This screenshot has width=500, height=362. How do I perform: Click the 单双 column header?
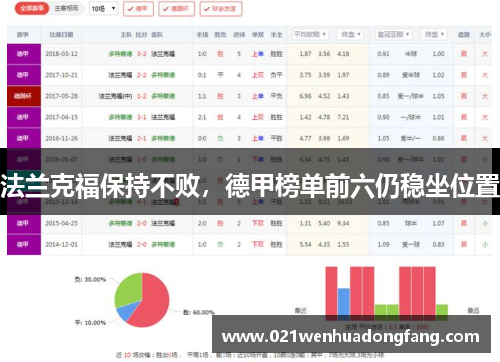[x=258, y=35]
